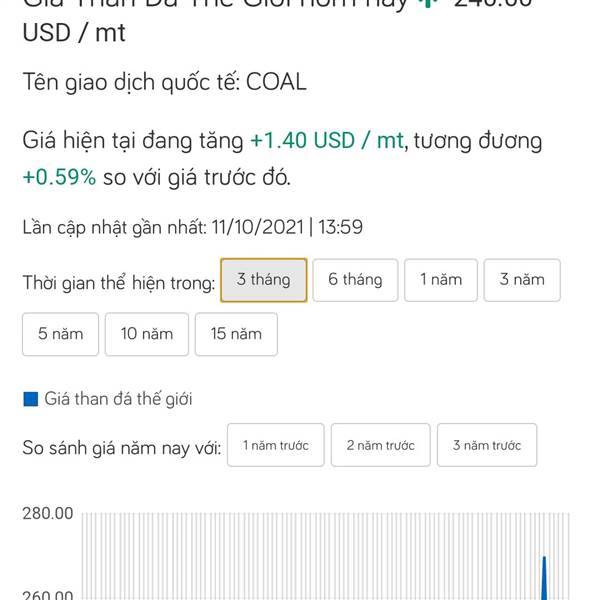Compare with 1 năm trước
The image size is (600, 600).
(x=276, y=445)
